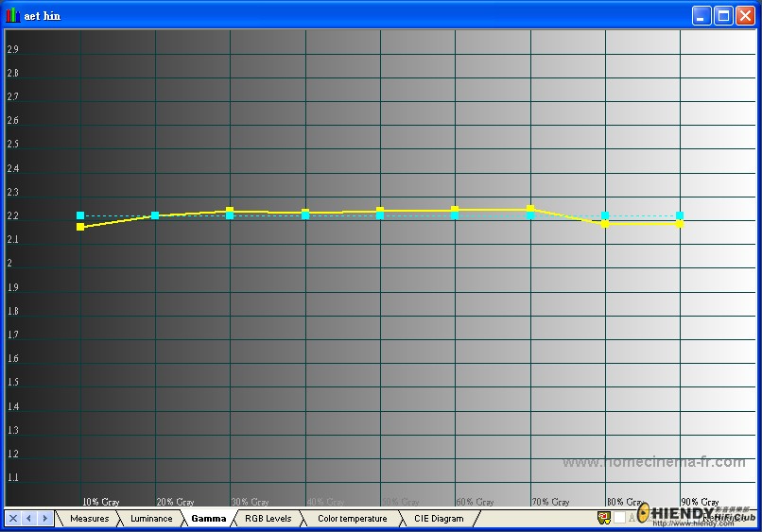762x532 pixels.
Task: Click the ColorHCFR app icon in title bar
Action: [x=12, y=15]
